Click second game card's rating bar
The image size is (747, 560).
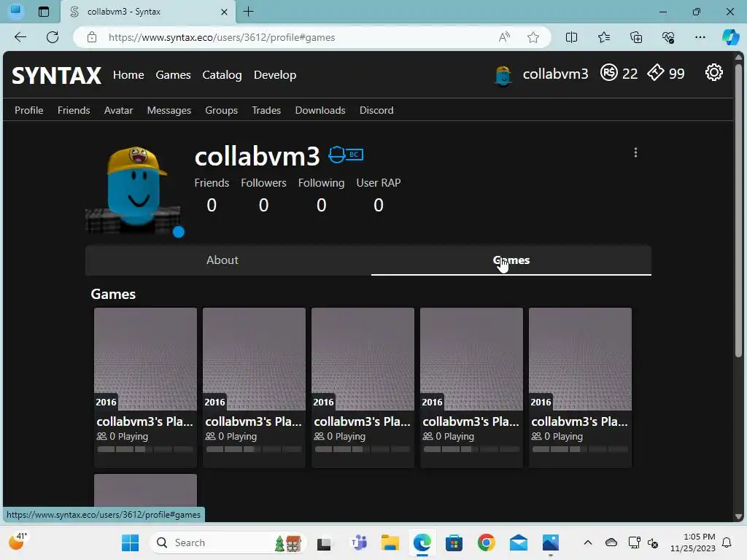point(254,449)
